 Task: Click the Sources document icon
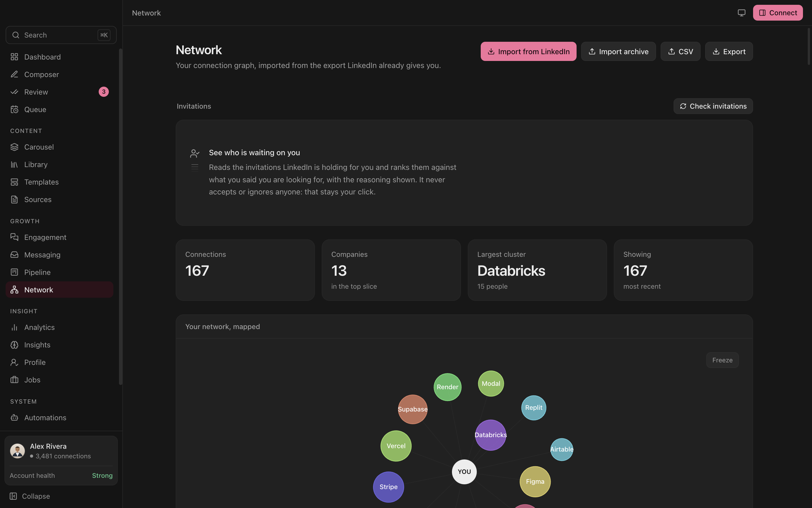[14, 199]
